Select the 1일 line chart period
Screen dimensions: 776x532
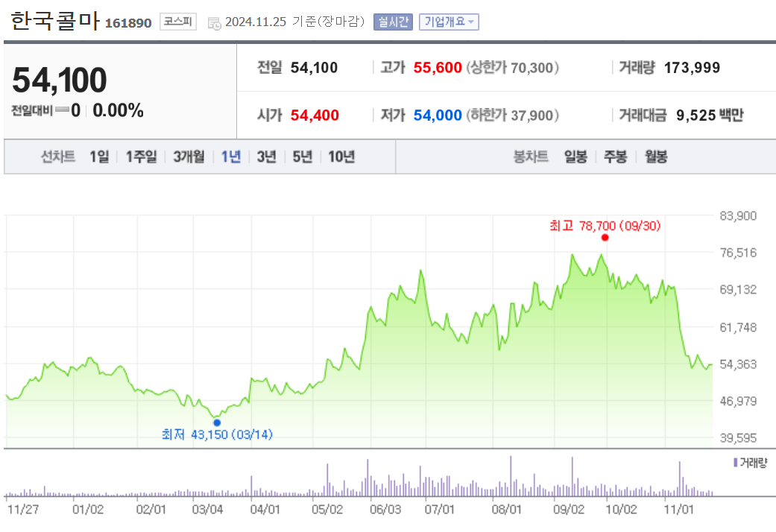(x=99, y=157)
